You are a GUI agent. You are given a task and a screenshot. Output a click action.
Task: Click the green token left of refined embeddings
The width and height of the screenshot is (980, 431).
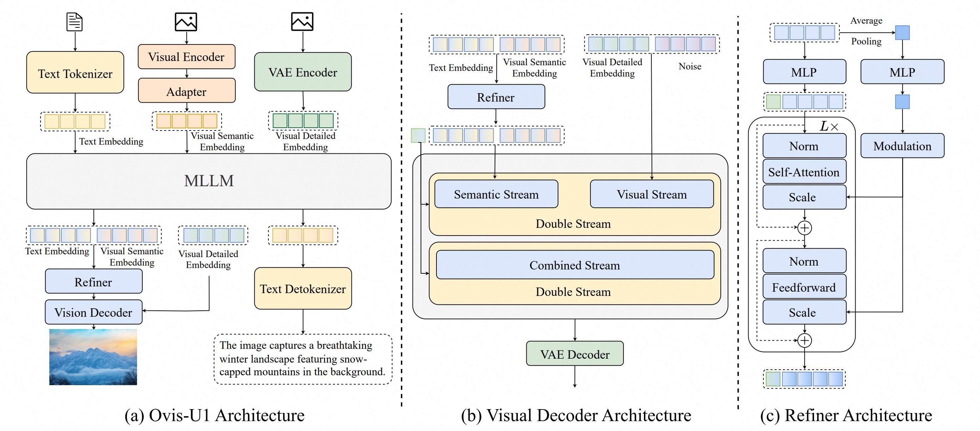(x=418, y=135)
